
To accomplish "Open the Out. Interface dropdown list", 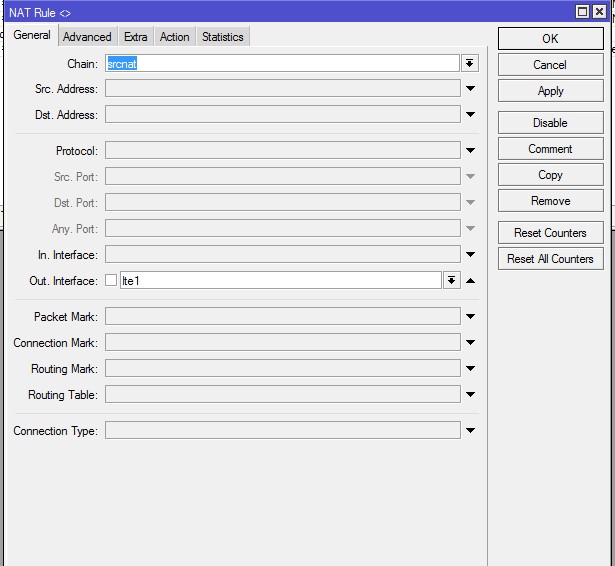I will pyautogui.click(x=451, y=280).
